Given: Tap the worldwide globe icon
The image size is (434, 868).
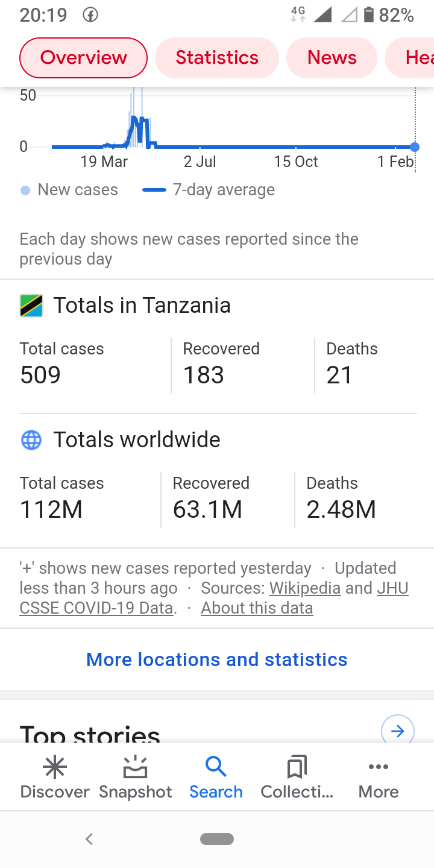Looking at the screenshot, I should tap(31, 440).
